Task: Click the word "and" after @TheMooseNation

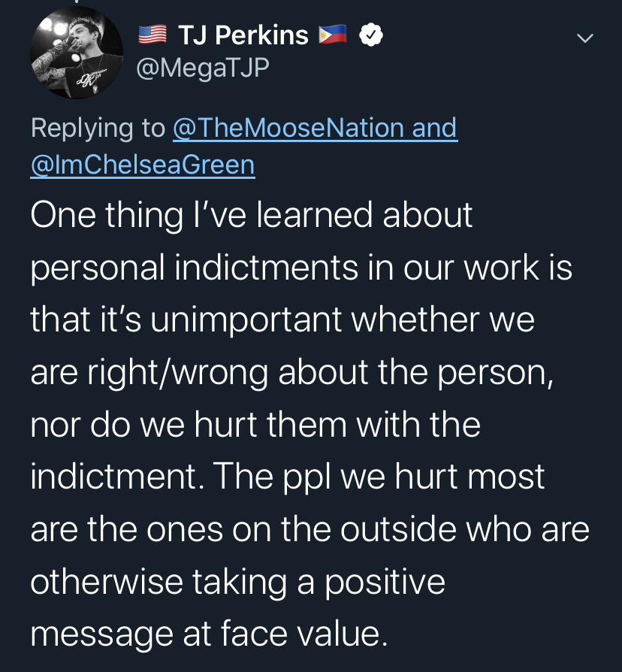Action: [x=434, y=128]
